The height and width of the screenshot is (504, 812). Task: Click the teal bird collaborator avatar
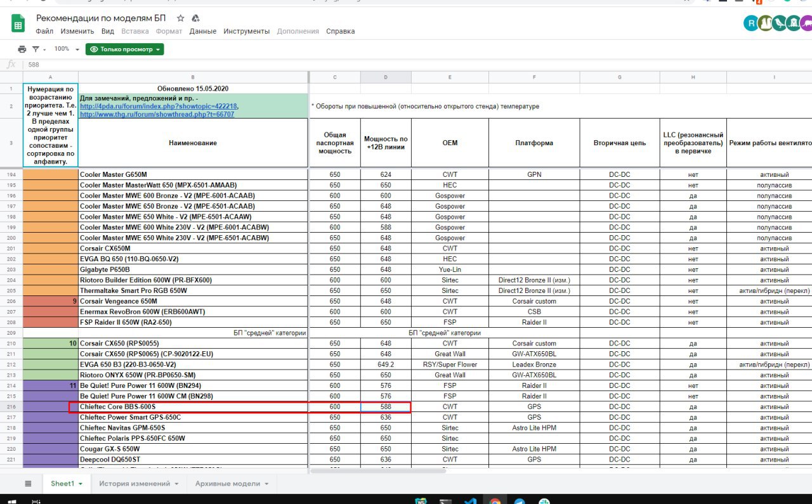click(780, 23)
